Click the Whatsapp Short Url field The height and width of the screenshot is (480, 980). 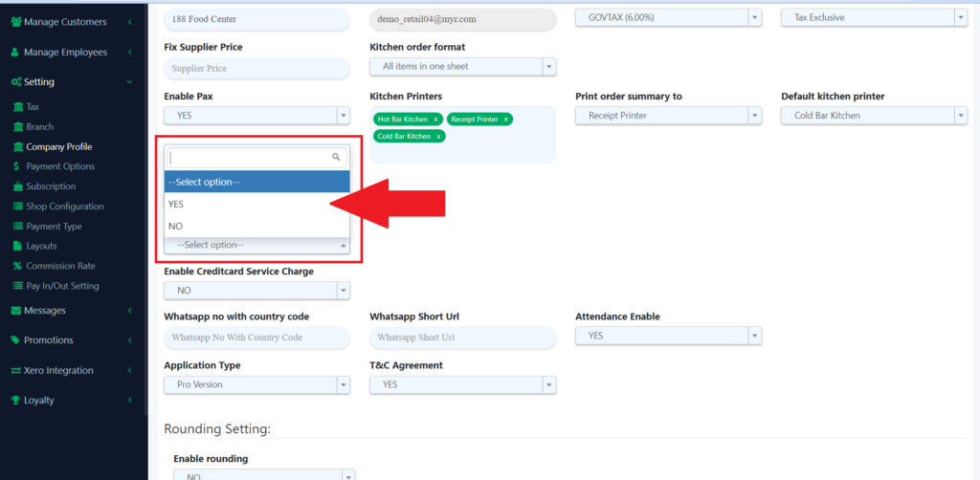click(463, 338)
